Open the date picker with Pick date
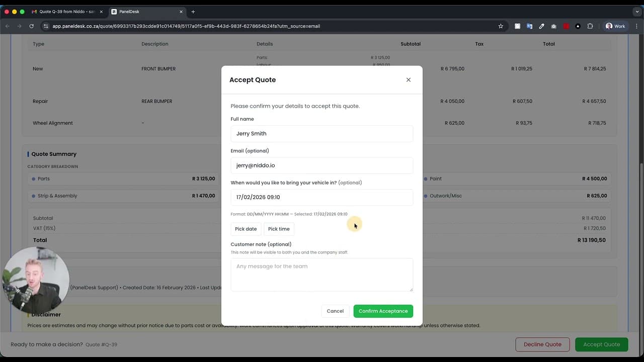 pos(246,229)
